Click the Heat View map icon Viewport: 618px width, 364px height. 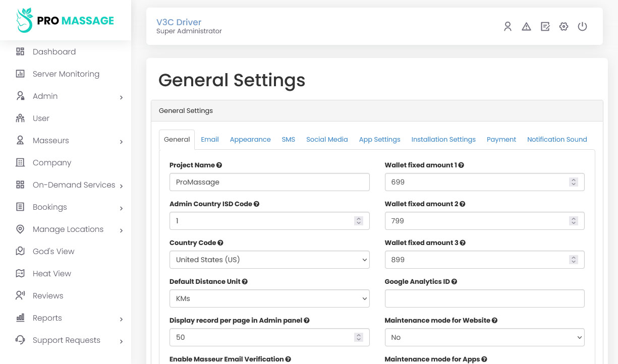tap(20, 273)
